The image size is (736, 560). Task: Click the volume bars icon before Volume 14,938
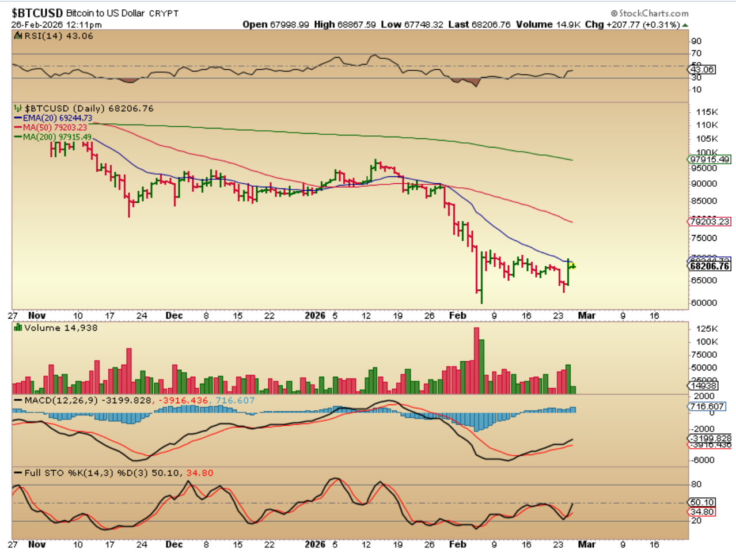tap(18, 328)
